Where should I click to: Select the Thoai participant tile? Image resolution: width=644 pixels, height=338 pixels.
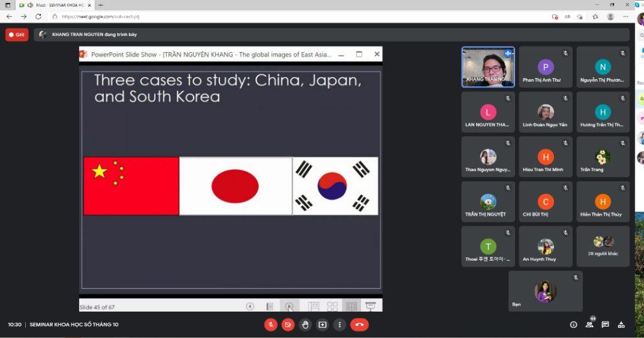pyautogui.click(x=488, y=247)
